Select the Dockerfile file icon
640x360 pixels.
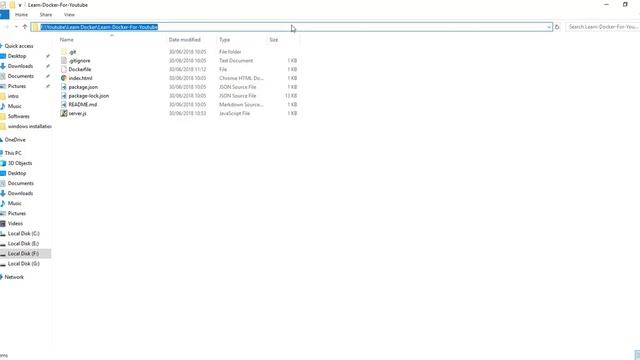coord(64,69)
